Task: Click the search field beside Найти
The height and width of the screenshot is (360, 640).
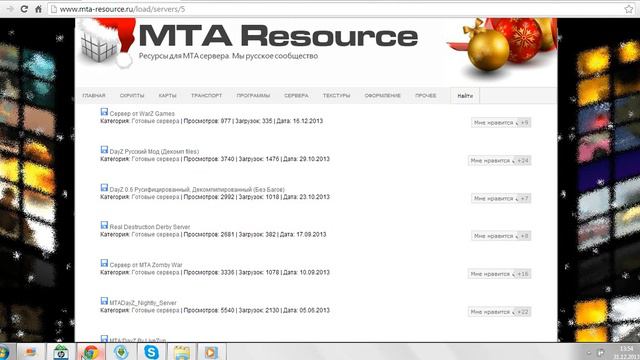Action: (518, 96)
